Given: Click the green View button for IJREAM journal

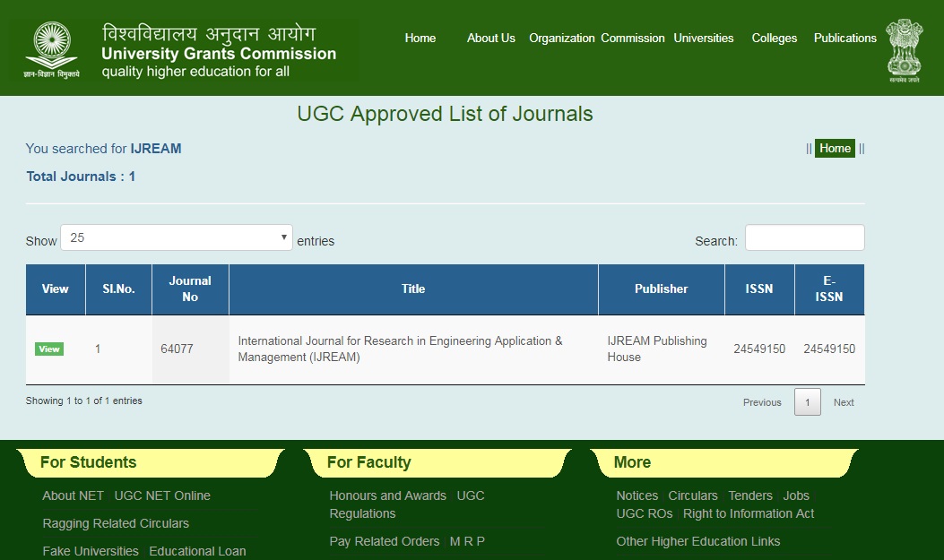Looking at the screenshot, I should 48,349.
